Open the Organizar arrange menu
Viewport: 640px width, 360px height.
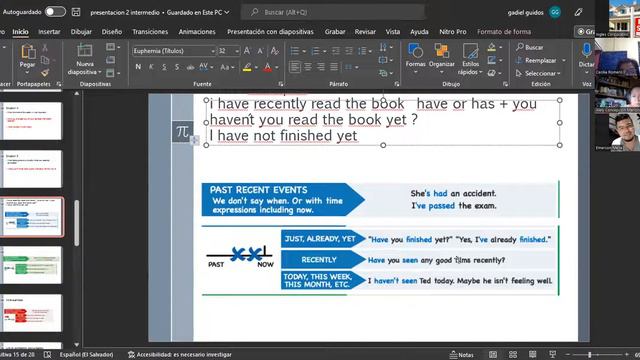tap(442, 58)
